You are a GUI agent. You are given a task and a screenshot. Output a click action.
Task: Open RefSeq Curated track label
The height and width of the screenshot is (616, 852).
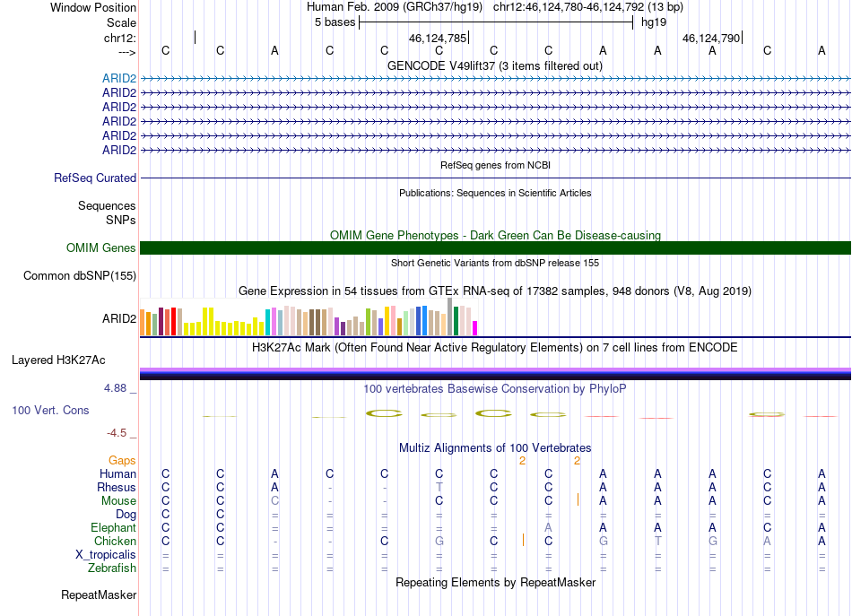[x=95, y=178]
